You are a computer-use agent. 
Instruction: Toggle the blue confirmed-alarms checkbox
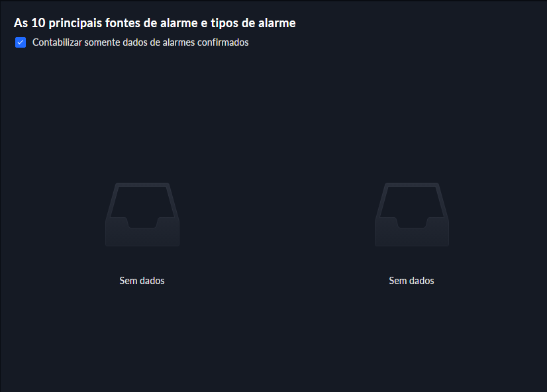21,42
